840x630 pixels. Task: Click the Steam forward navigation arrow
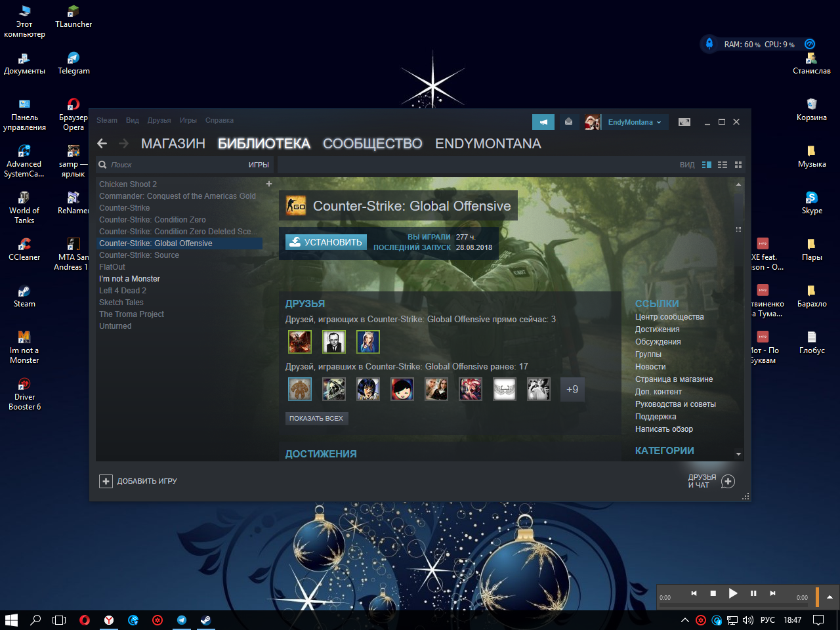[x=123, y=143]
